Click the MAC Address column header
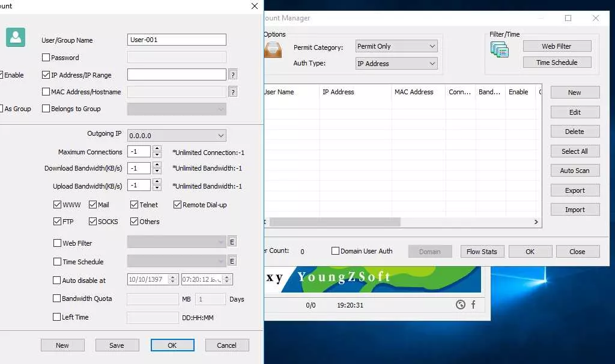The width and height of the screenshot is (615, 364). (x=419, y=92)
